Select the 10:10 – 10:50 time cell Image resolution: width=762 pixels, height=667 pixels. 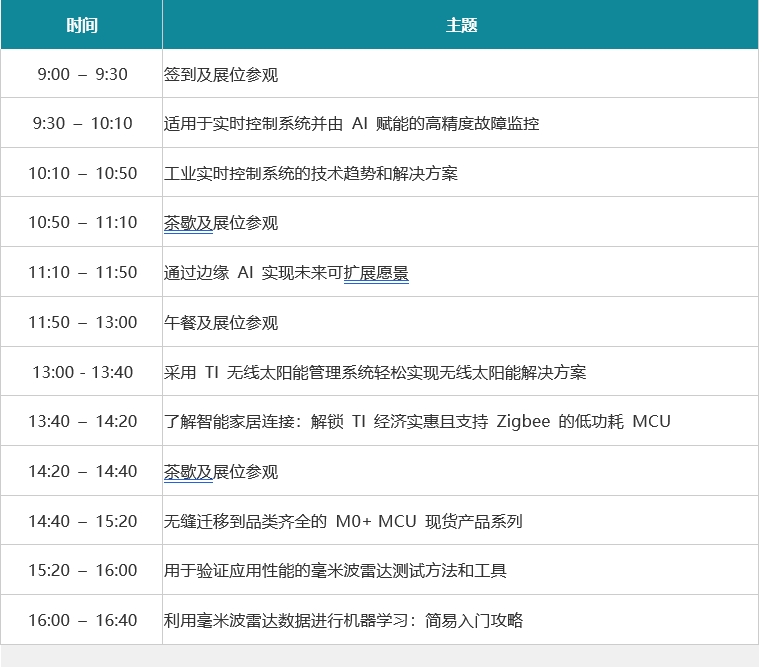[82, 173]
